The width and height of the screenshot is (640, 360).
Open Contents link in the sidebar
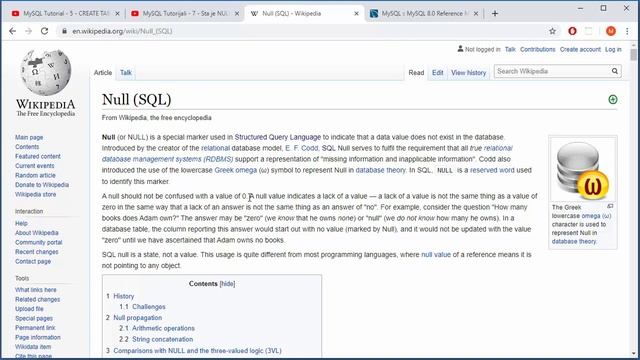tap(27, 147)
